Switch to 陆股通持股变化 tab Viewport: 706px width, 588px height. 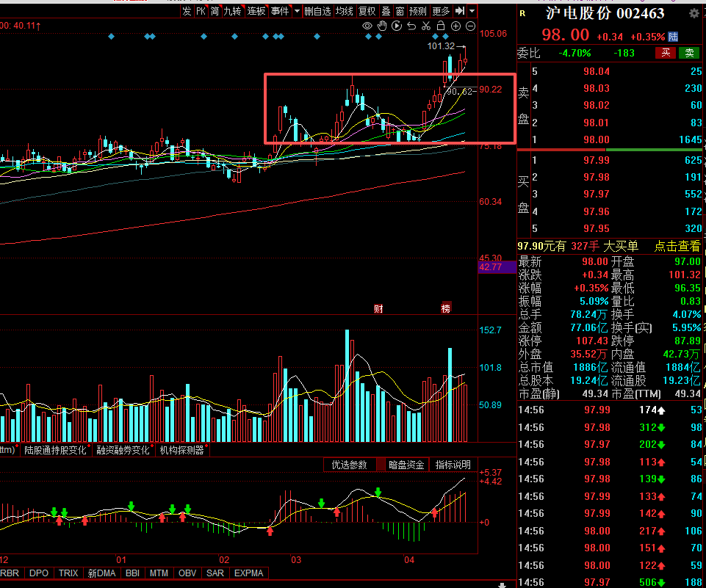pyautogui.click(x=55, y=450)
